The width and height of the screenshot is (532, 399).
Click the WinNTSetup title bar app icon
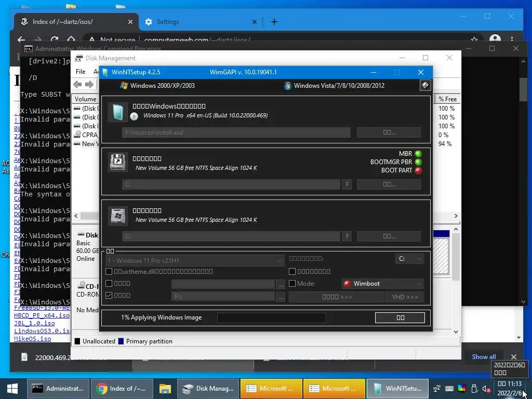[105, 72]
